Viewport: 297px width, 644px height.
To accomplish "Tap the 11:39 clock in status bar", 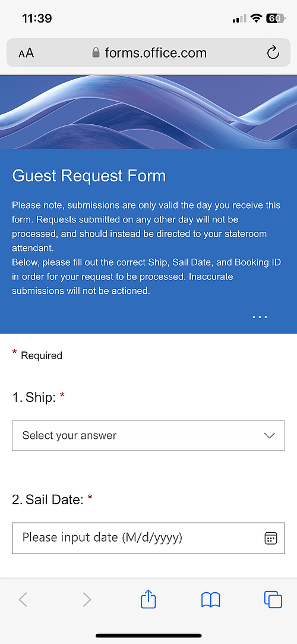I will click(x=37, y=18).
